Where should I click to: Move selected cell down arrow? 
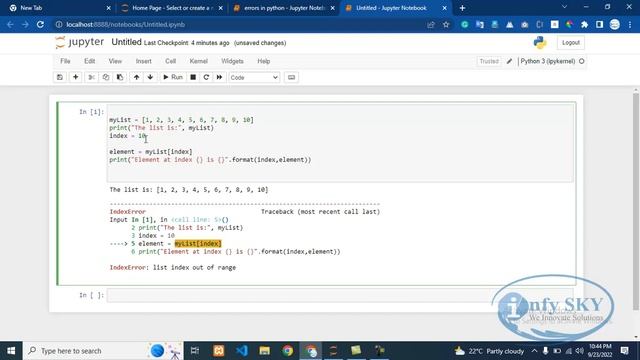[150, 77]
